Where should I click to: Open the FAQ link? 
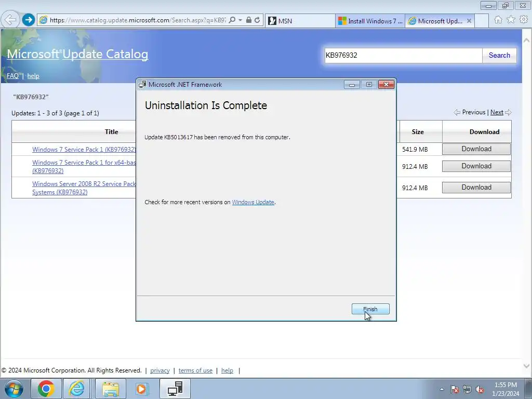pos(12,76)
